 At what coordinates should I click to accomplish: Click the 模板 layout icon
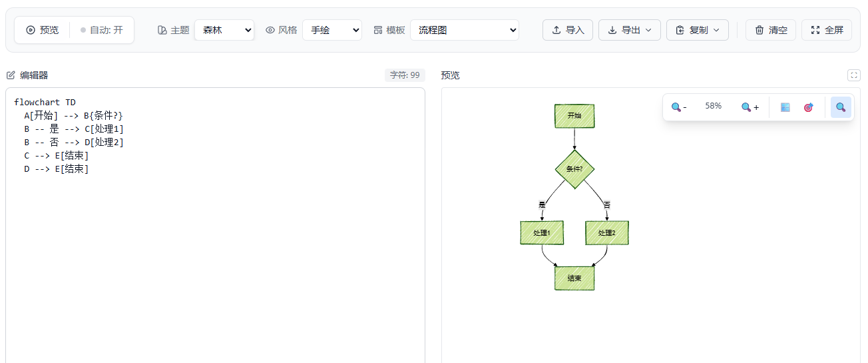[x=378, y=30]
